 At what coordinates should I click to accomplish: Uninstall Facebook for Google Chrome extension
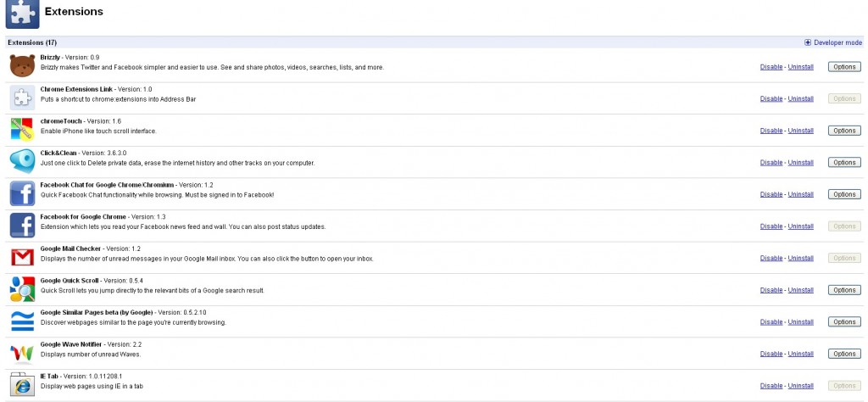pos(800,226)
